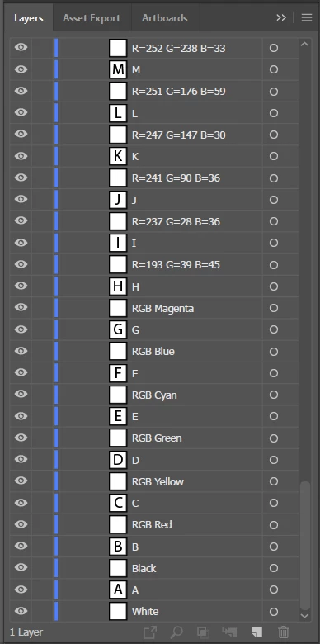This screenshot has height=644, width=320.
Task: Click the B letter thumbnail
Action: click(x=118, y=547)
